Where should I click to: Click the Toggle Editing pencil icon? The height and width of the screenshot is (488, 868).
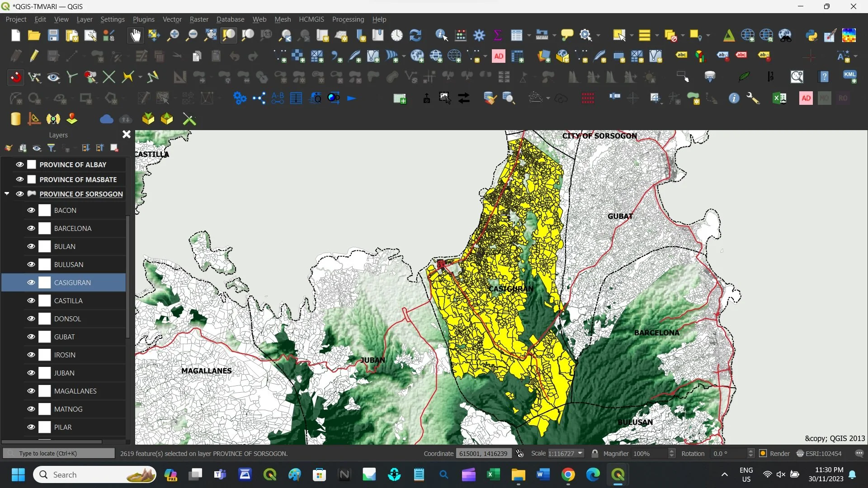pyautogui.click(x=34, y=56)
